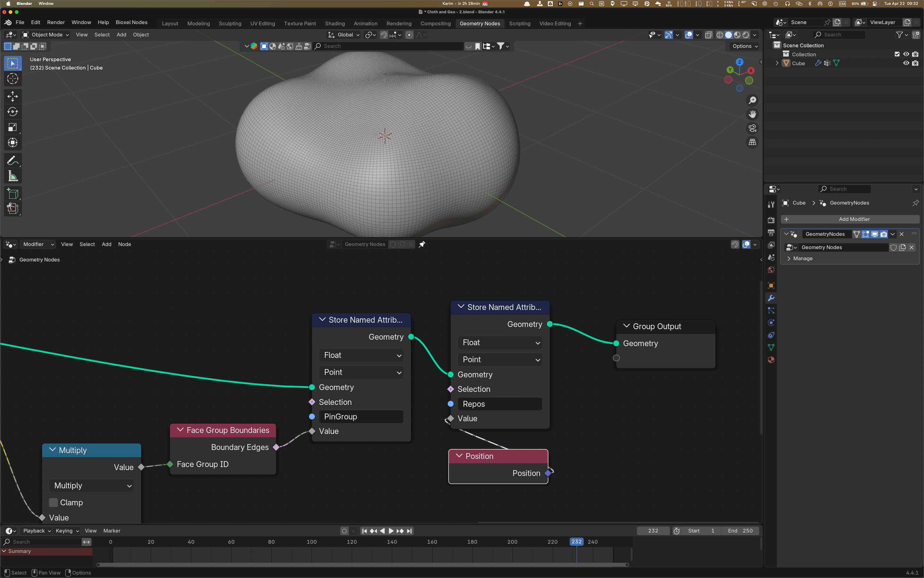Click the PinGroup name field
This screenshot has height=578, width=924.
(x=361, y=417)
